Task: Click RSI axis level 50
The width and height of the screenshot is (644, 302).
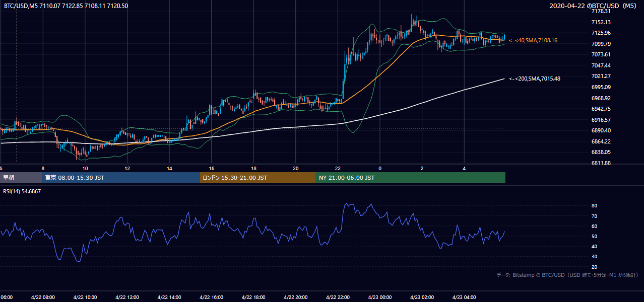Action: [595, 236]
